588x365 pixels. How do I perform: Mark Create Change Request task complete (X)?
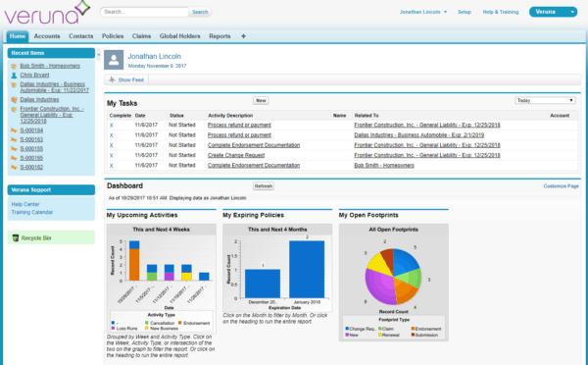click(x=112, y=155)
